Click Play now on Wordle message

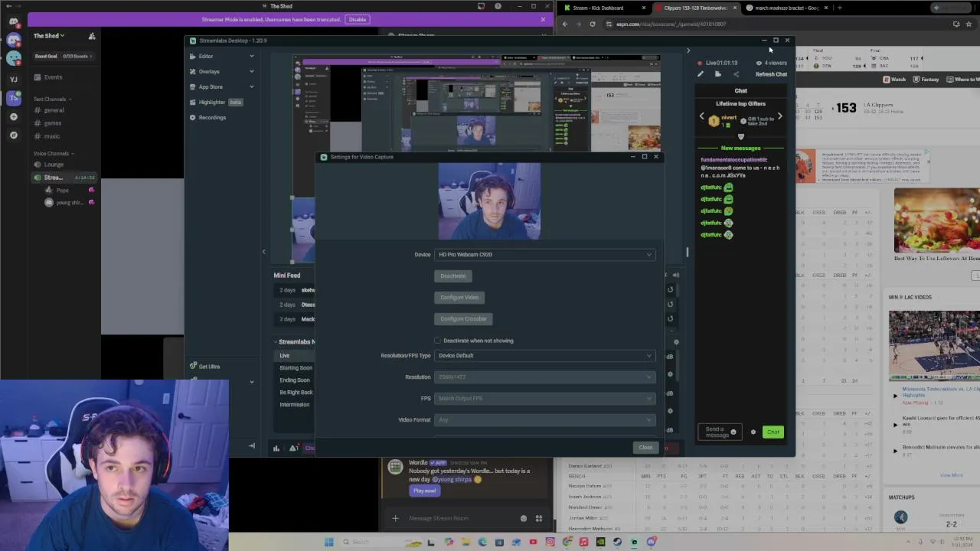[x=424, y=491]
